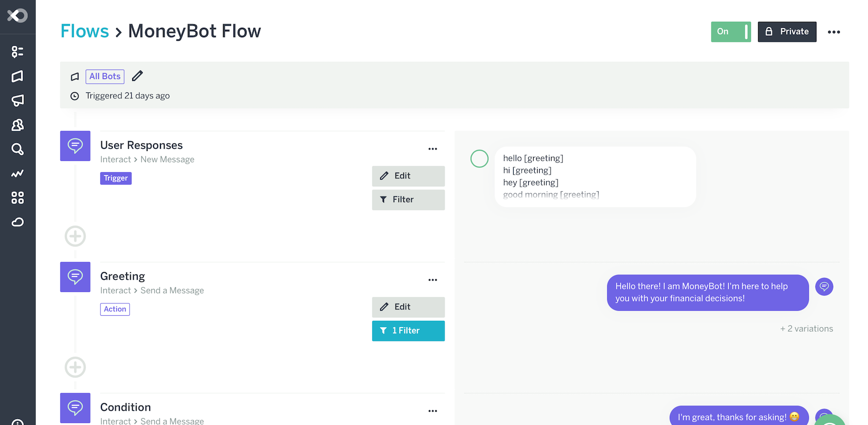Open the flow more options menu
Screen dimensions: 868x425
(834, 32)
